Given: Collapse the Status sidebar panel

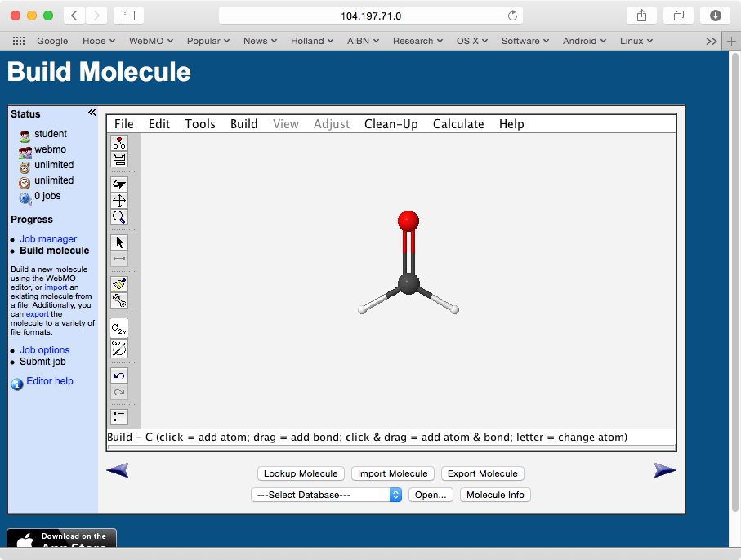Looking at the screenshot, I should click(92, 113).
